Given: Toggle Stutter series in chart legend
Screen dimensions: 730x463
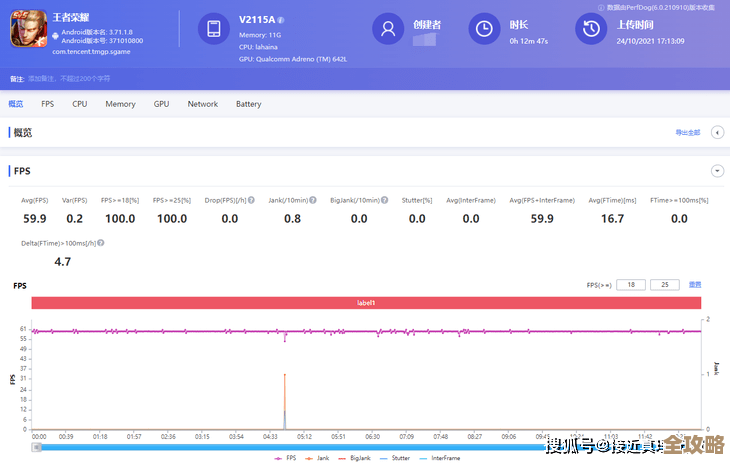Looking at the screenshot, I should click(395, 458).
